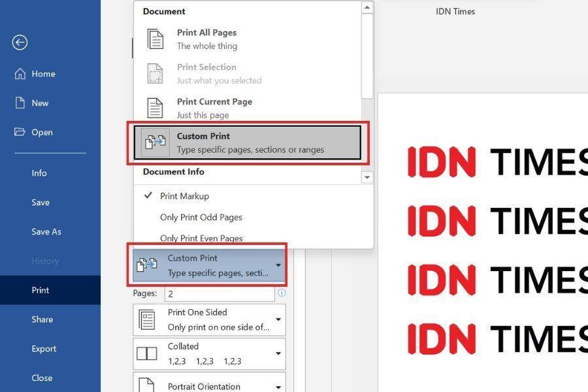Click the Print Selection dashed icon
The height and width of the screenshot is (392, 588).
pyautogui.click(x=155, y=74)
